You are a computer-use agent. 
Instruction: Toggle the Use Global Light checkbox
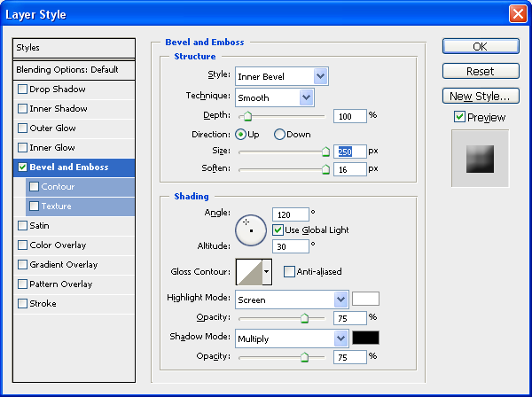click(x=278, y=230)
